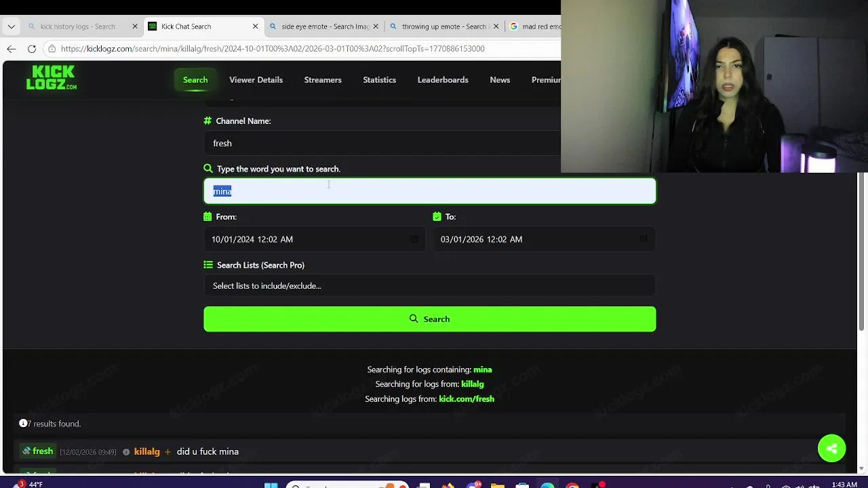The height and width of the screenshot is (488, 868).
Task: Click the first result message text
Action: point(208,451)
